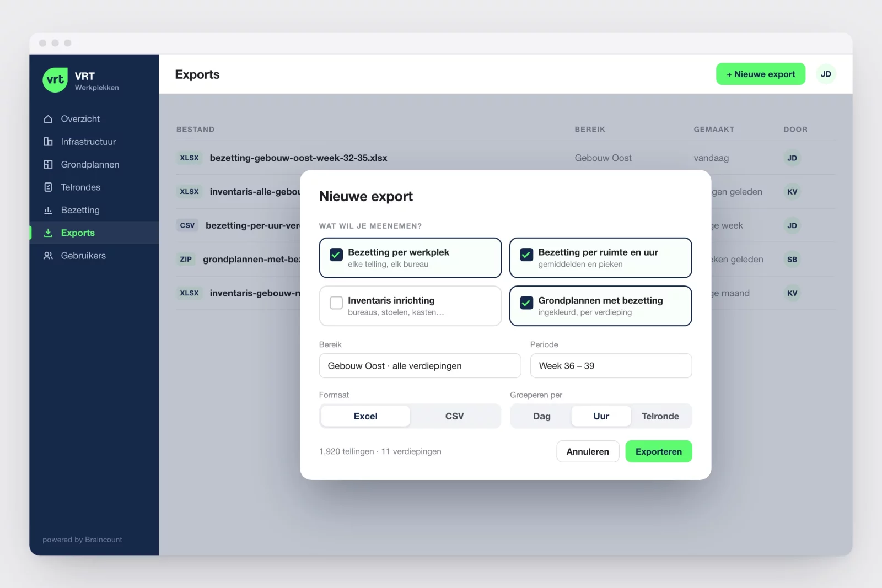882x588 pixels.
Task: Click the Annuleren button
Action: 588,451
